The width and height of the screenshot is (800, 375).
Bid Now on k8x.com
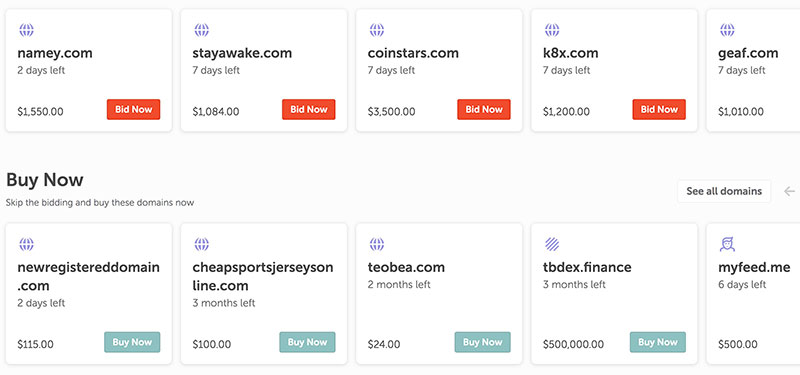pyautogui.click(x=659, y=109)
